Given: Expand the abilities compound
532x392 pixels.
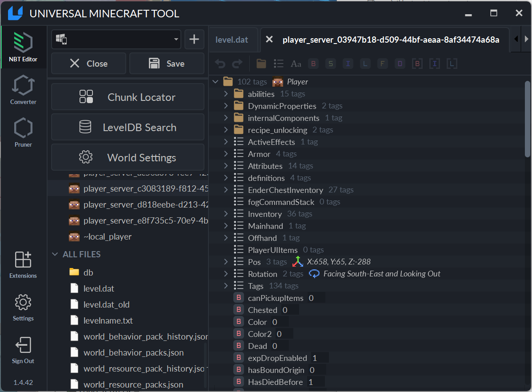Looking at the screenshot, I should 226,94.
